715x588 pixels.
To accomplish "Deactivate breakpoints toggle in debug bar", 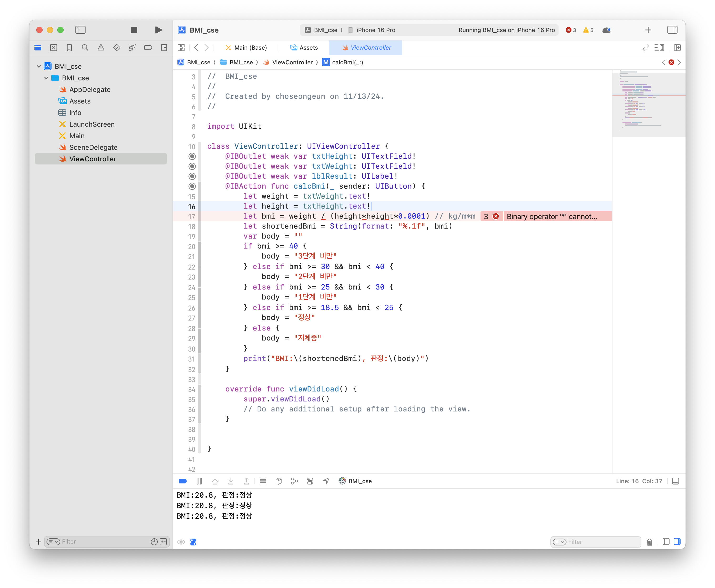I will click(183, 481).
